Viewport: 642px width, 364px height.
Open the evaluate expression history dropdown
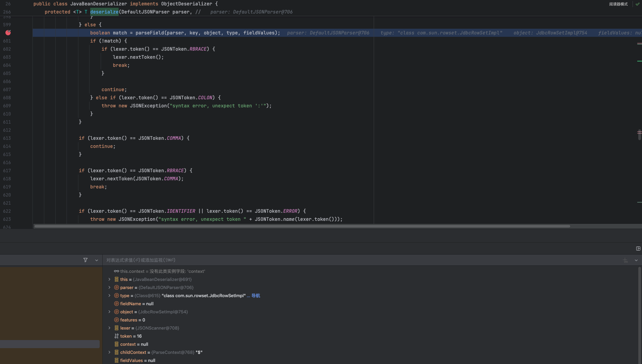coord(636,260)
